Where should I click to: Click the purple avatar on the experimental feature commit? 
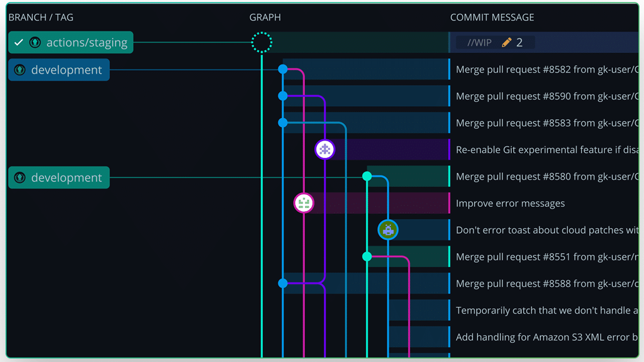pyautogui.click(x=325, y=149)
